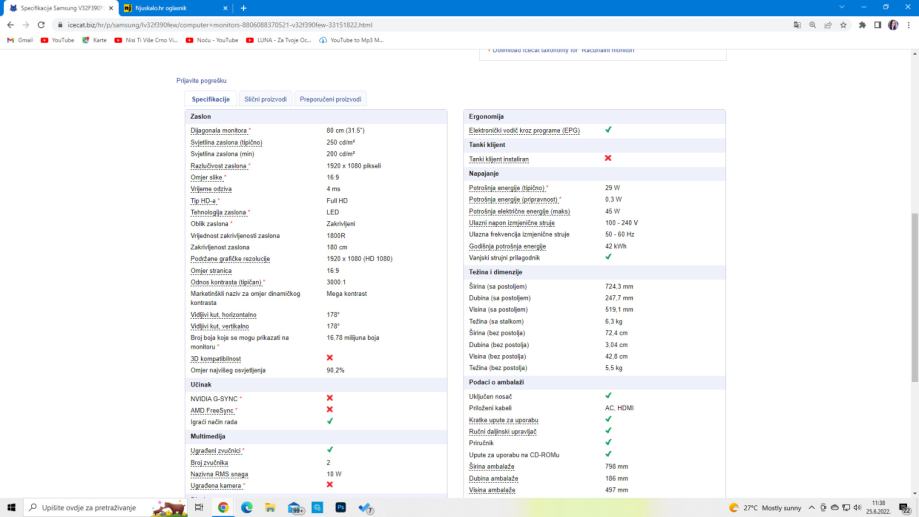Switch to the Preporučeni proizvodi tab
Screen dimensions: 919x517
click(x=330, y=99)
